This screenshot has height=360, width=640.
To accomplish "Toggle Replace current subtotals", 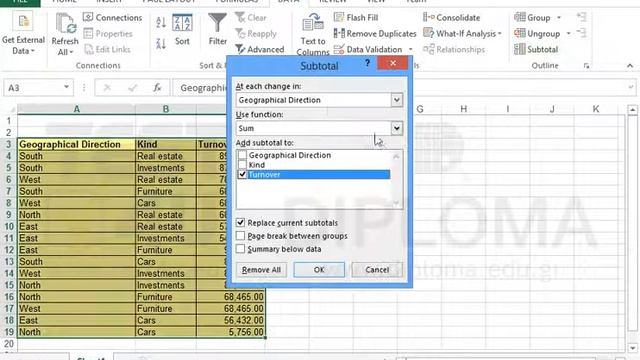I will tap(240, 222).
